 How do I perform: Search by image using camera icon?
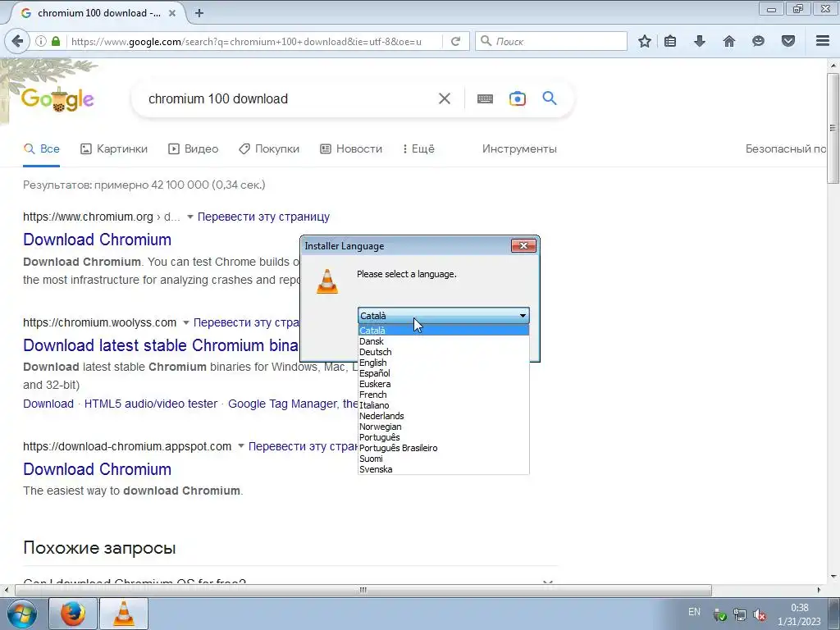coord(518,98)
